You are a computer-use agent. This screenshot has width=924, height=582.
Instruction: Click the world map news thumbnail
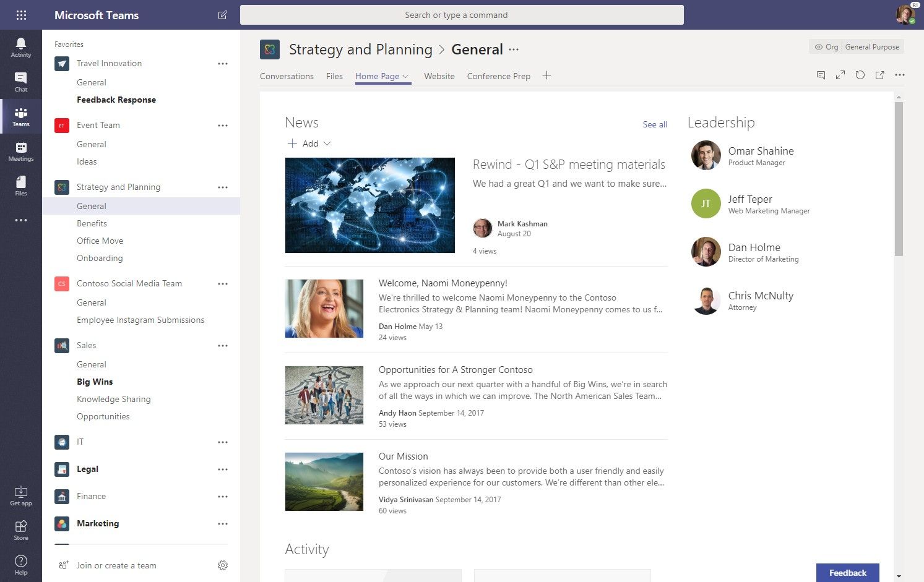tap(370, 205)
